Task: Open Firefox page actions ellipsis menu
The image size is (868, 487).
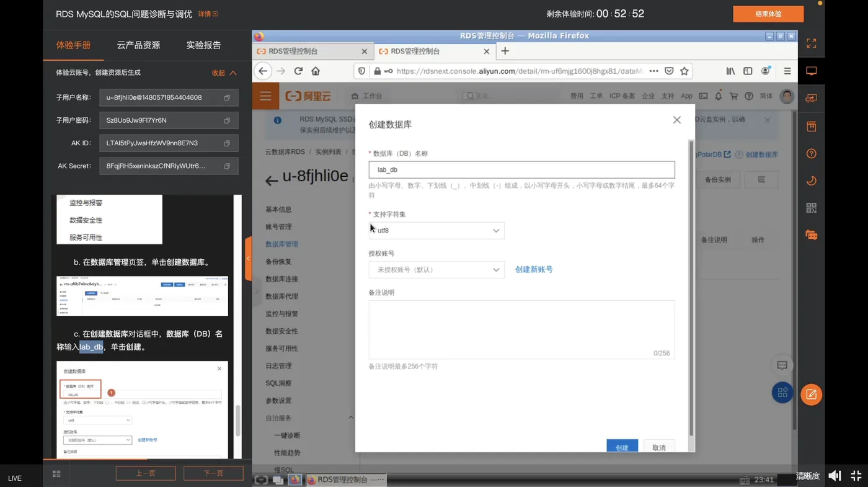Action: (653, 71)
